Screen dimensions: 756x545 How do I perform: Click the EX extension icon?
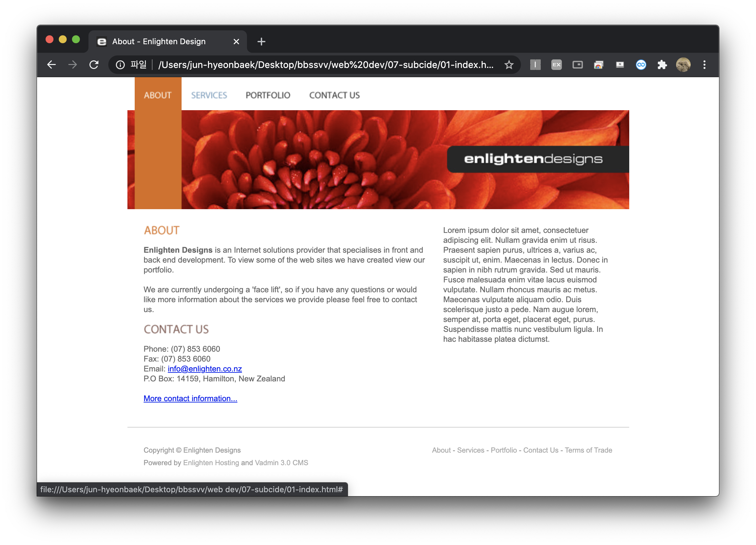point(556,65)
